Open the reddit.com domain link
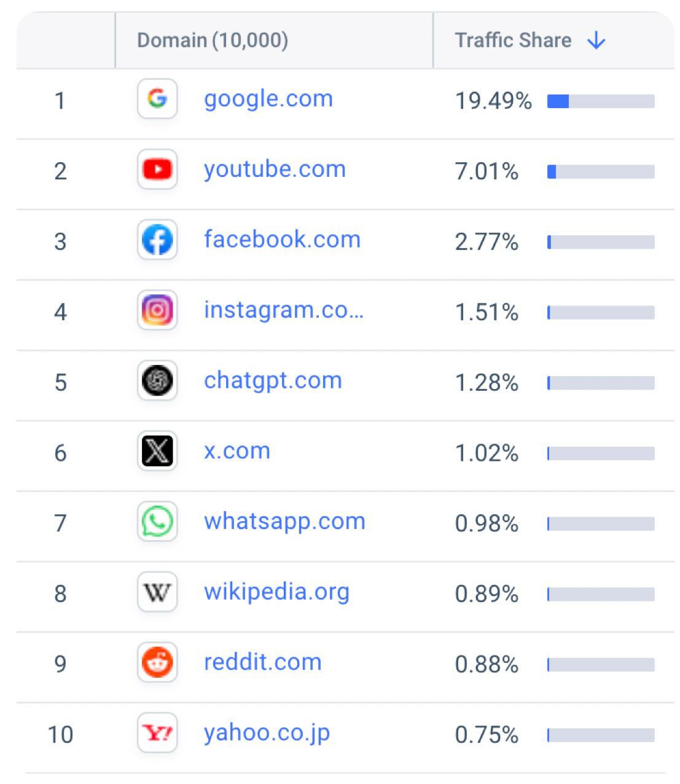The height and width of the screenshot is (784, 680). coord(262,662)
